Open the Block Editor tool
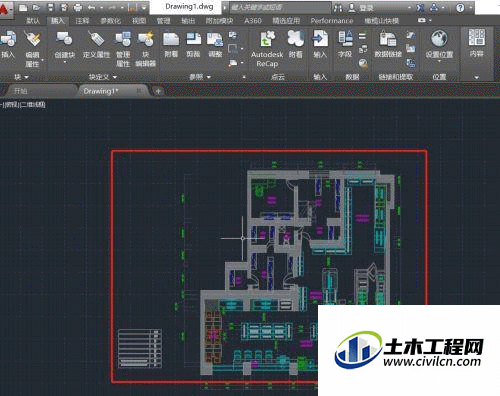This screenshot has width=500, height=396. coord(146,39)
